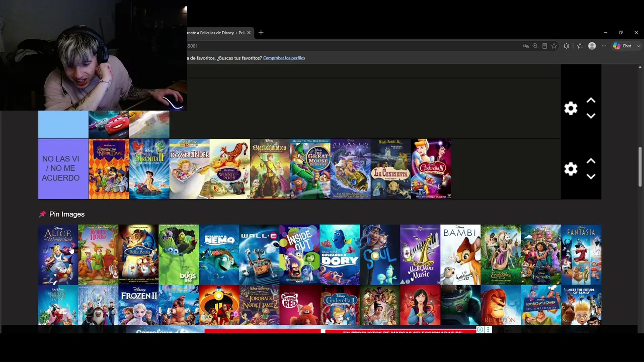Pick the Rey León poster
This screenshot has height=362, width=644.
coord(501,305)
